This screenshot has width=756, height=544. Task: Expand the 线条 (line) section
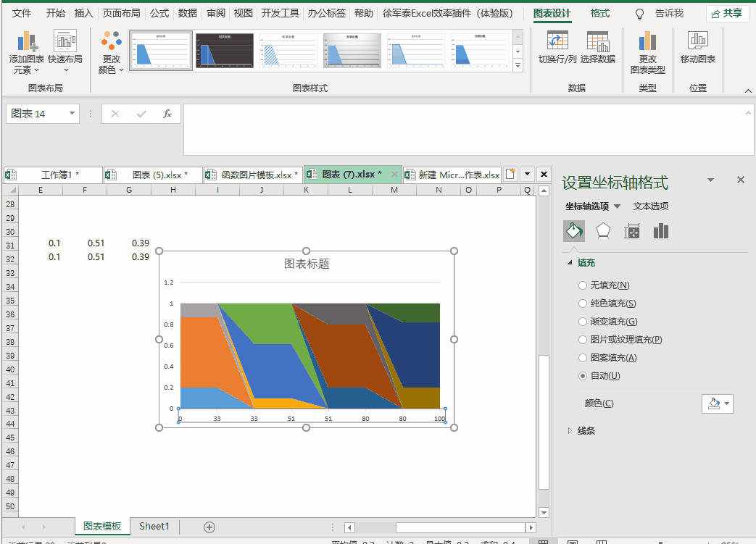point(570,431)
